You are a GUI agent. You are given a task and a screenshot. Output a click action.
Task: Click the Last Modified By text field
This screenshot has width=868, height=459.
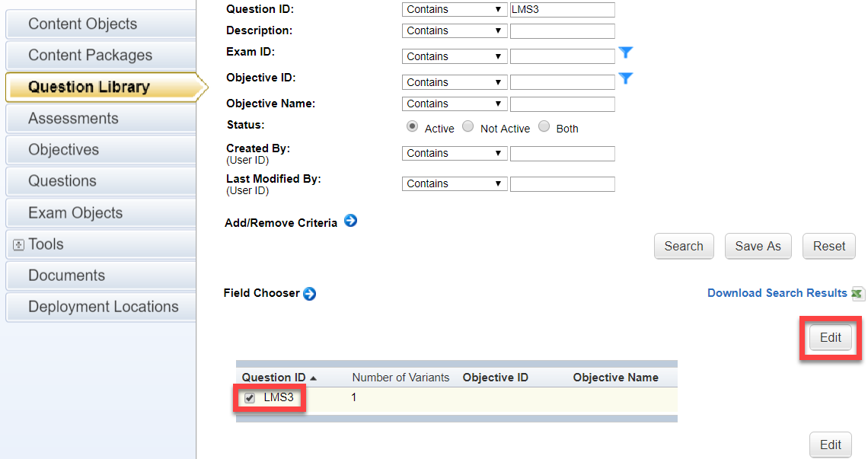[x=563, y=184]
